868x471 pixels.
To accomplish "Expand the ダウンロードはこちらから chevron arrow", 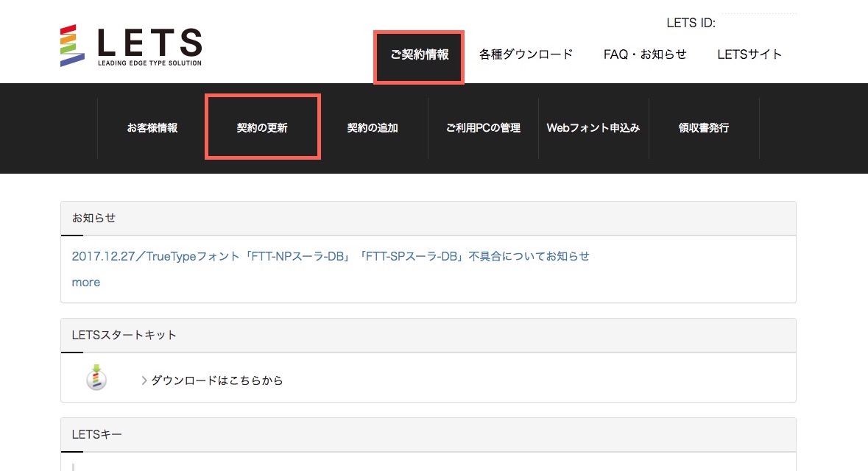I will [x=144, y=380].
